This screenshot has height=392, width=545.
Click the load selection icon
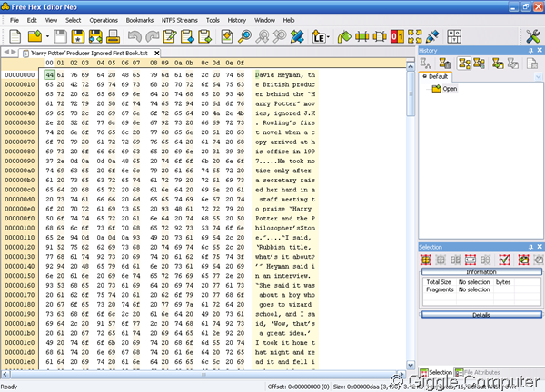[x=523, y=260]
